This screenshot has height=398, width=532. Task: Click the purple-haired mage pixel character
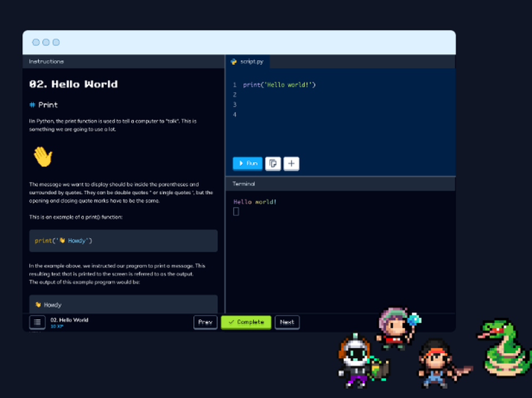[397, 328]
